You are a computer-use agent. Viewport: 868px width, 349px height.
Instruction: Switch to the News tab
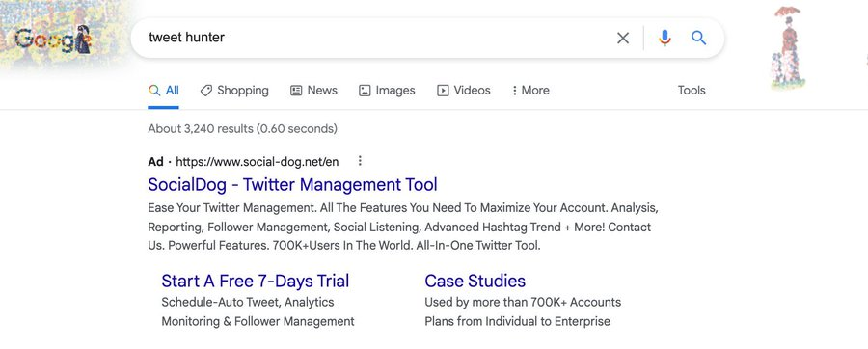click(x=313, y=91)
